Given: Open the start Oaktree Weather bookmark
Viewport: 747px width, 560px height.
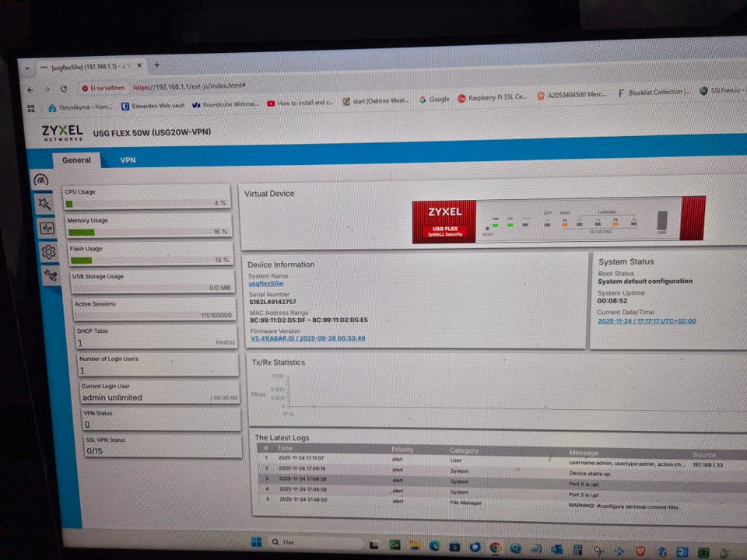Looking at the screenshot, I should point(375,101).
